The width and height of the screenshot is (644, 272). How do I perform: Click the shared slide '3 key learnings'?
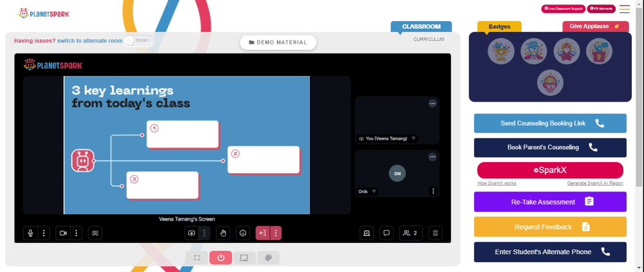tap(187, 145)
